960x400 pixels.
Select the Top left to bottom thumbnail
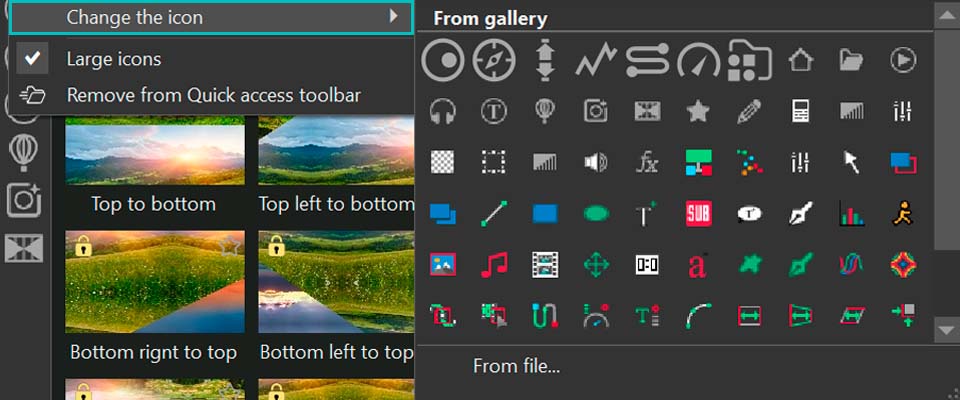click(x=336, y=149)
